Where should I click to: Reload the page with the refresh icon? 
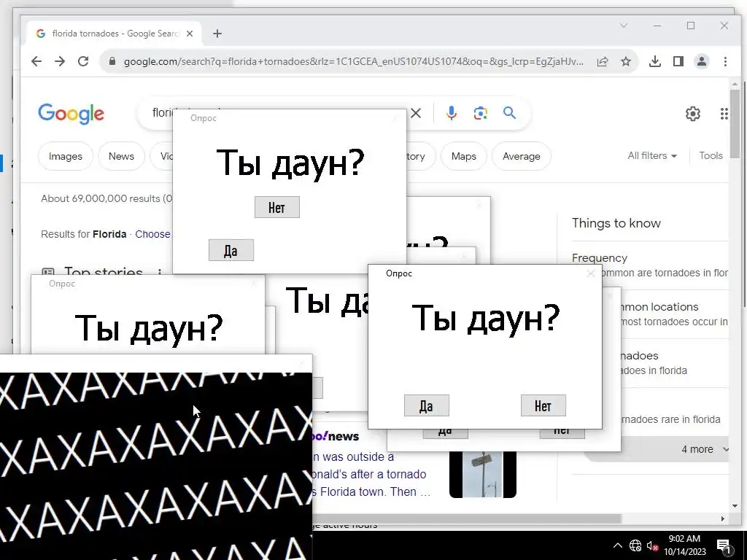[x=83, y=61]
